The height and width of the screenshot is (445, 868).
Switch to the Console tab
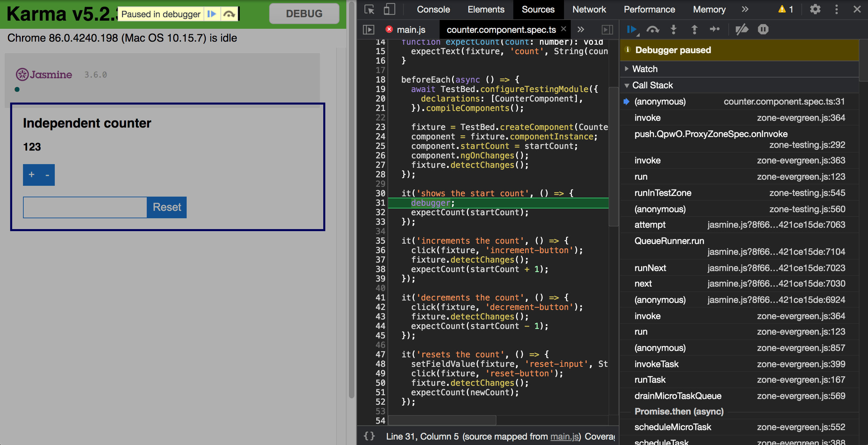[x=433, y=9]
